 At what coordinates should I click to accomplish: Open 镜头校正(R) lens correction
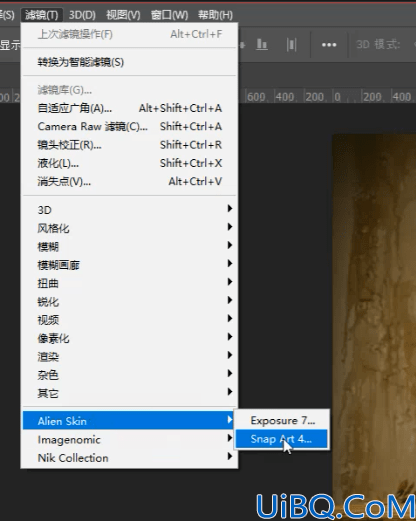pyautogui.click(x=129, y=145)
